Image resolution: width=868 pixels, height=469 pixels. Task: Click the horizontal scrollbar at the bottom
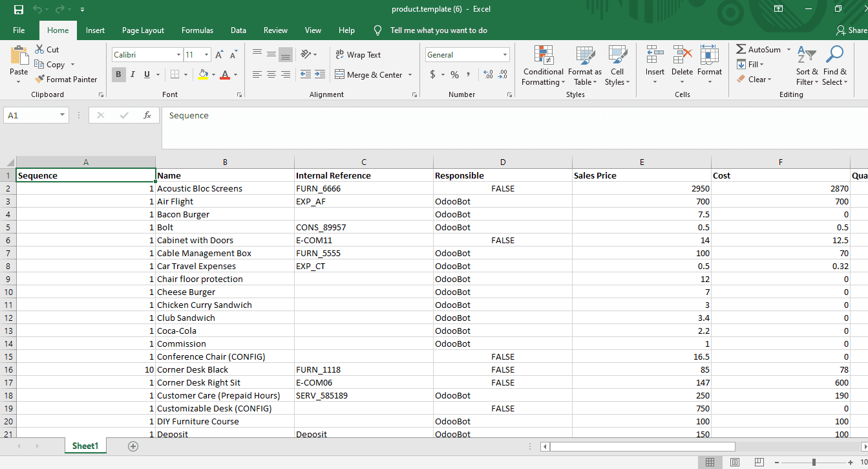642,446
